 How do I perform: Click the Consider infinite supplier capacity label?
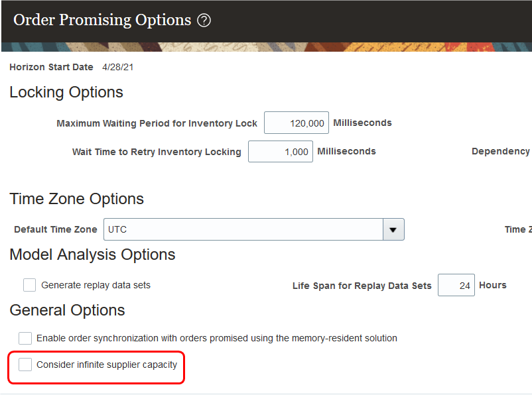(x=107, y=365)
